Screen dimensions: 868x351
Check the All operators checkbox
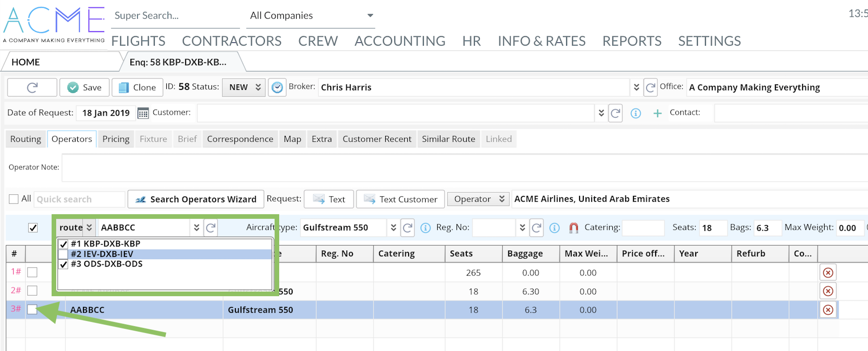coord(14,199)
